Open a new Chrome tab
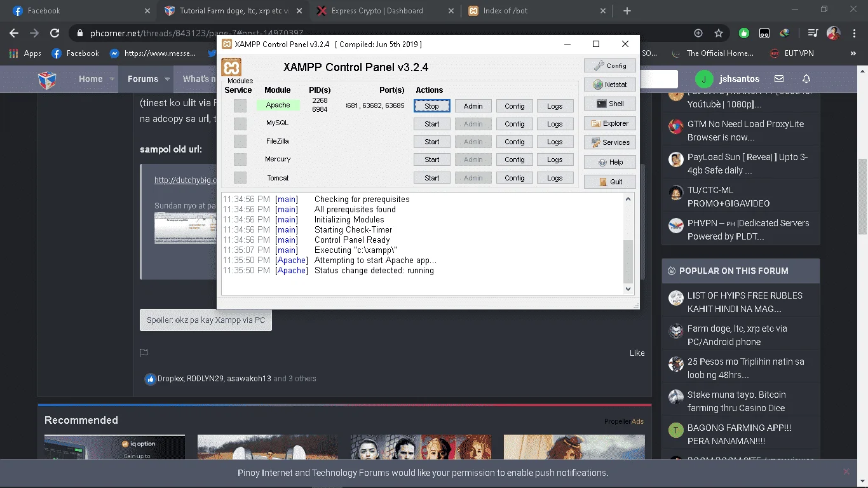Screen dimensions: 868x488 coord(627,11)
